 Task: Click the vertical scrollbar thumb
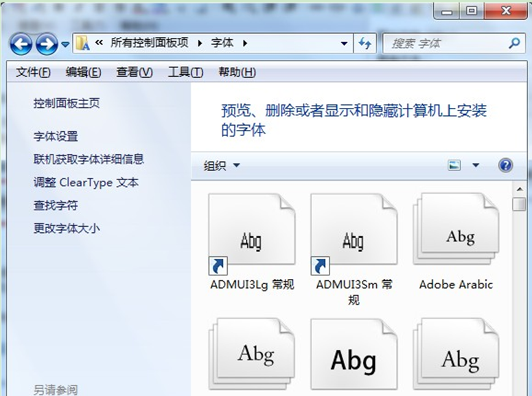[x=519, y=205]
